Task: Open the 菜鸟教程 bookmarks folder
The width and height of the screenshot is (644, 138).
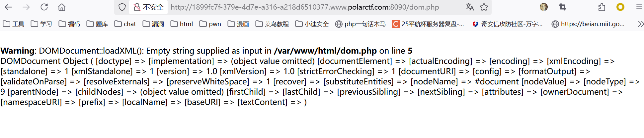Action: click(272, 24)
